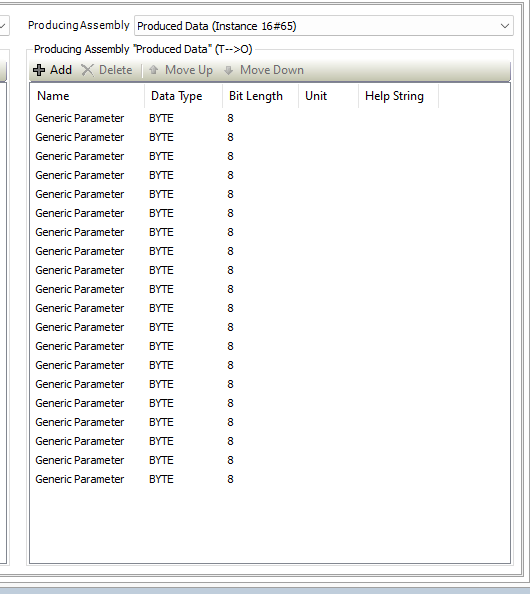Sort by the Name column header

tap(87, 96)
